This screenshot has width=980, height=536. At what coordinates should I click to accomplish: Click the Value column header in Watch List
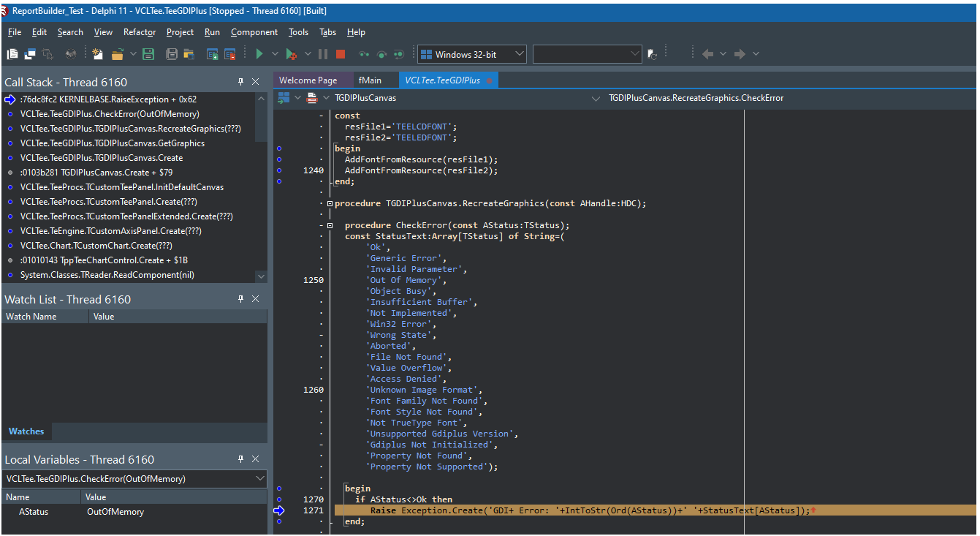click(x=178, y=317)
